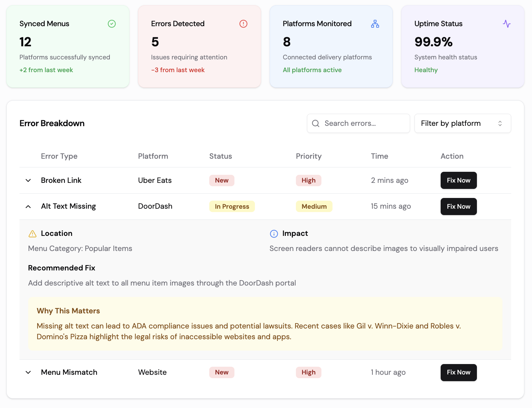Click Fix Now for Menu Mismatch
The image size is (532, 408).
coord(458,372)
